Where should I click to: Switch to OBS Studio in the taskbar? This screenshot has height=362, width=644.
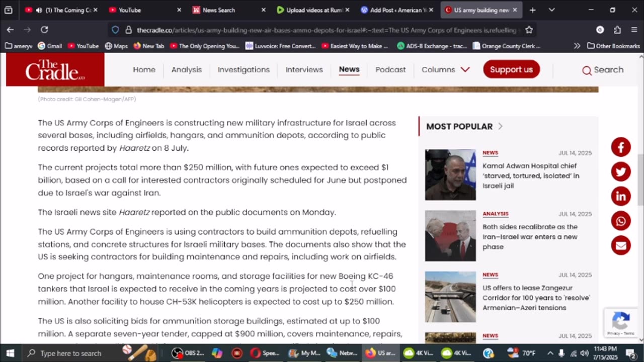(188, 353)
